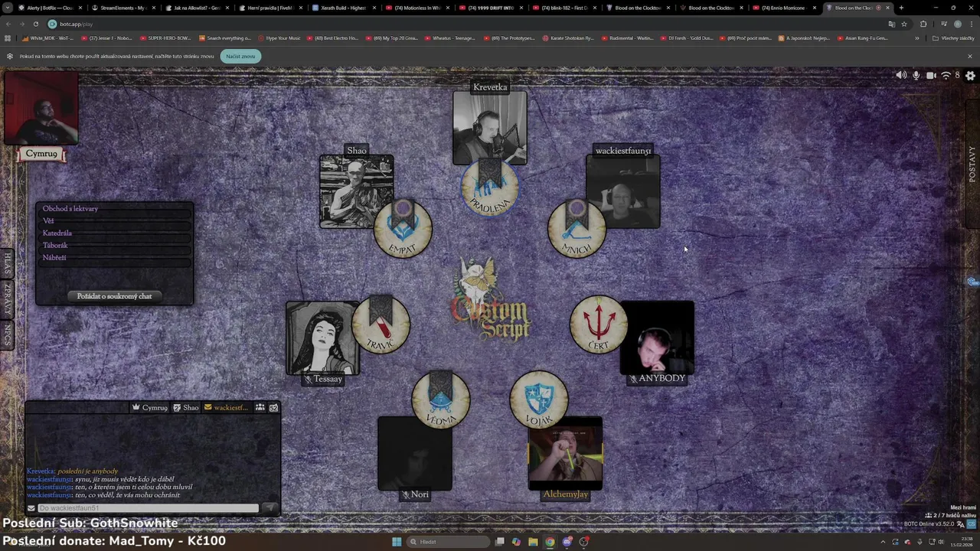The height and width of the screenshot is (551, 980).
Task: Open the 'Hype Your Music' bookmark
Action: pyautogui.click(x=279, y=37)
